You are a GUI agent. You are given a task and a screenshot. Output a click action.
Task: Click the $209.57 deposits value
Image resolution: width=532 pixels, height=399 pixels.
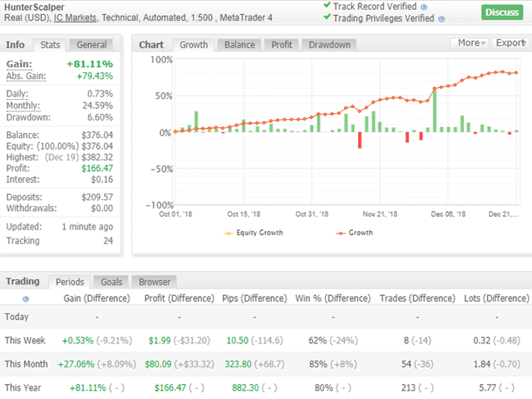(x=97, y=197)
